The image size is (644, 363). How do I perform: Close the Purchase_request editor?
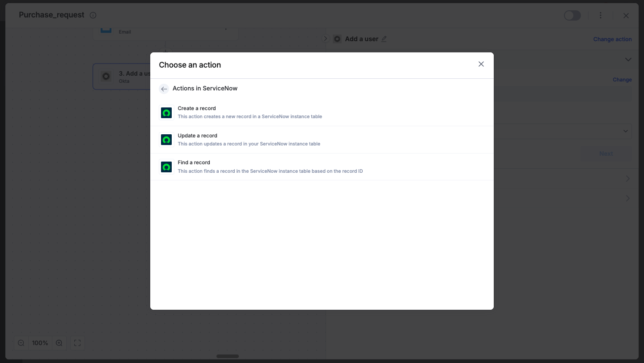tap(626, 16)
